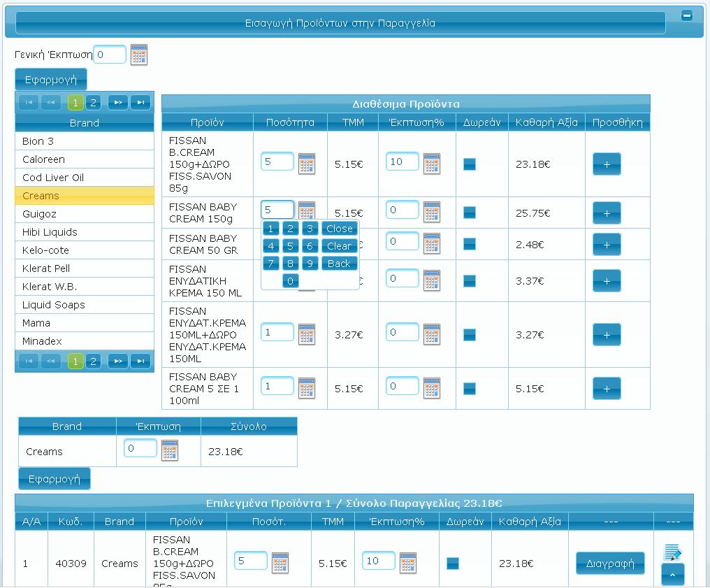Select Caloreen brand
Viewport: 710px width, 588px height.
[x=85, y=159]
